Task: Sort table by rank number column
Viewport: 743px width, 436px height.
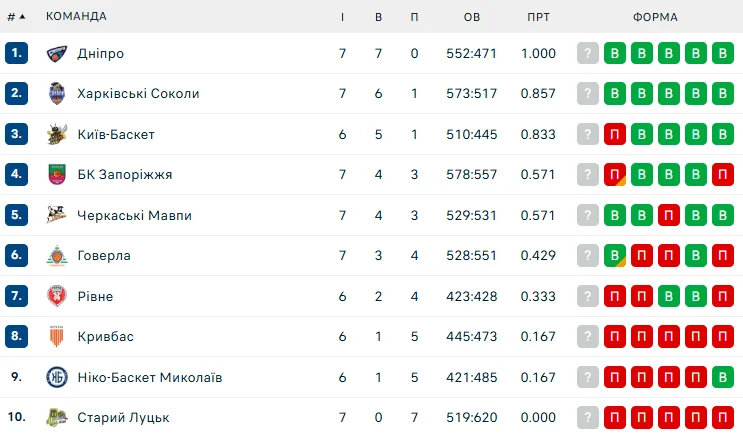Action: [16, 17]
